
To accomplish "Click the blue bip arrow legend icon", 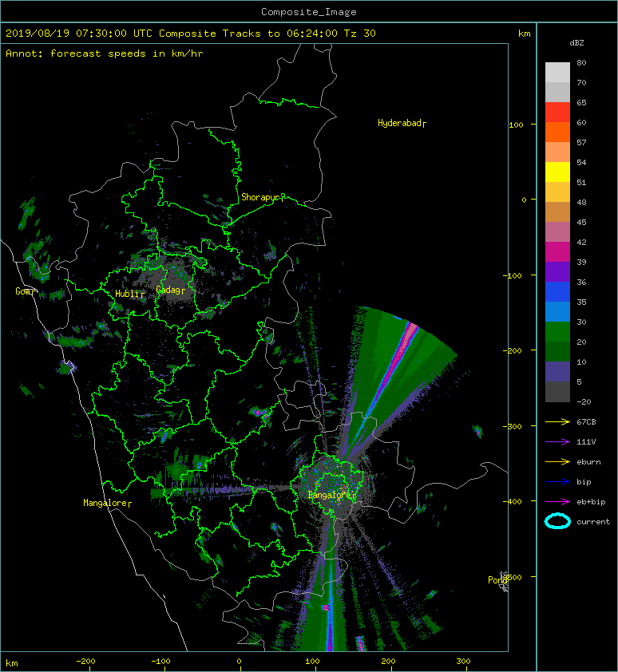I will pos(557,482).
